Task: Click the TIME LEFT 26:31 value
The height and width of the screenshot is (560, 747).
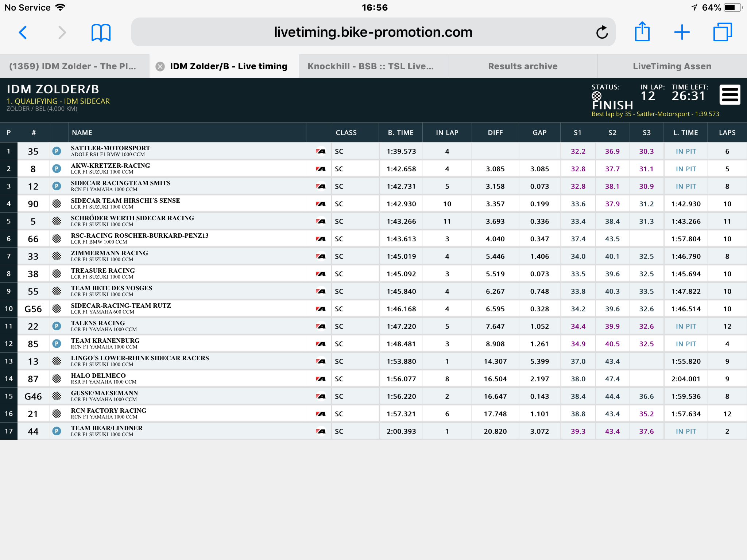Action: click(x=688, y=96)
